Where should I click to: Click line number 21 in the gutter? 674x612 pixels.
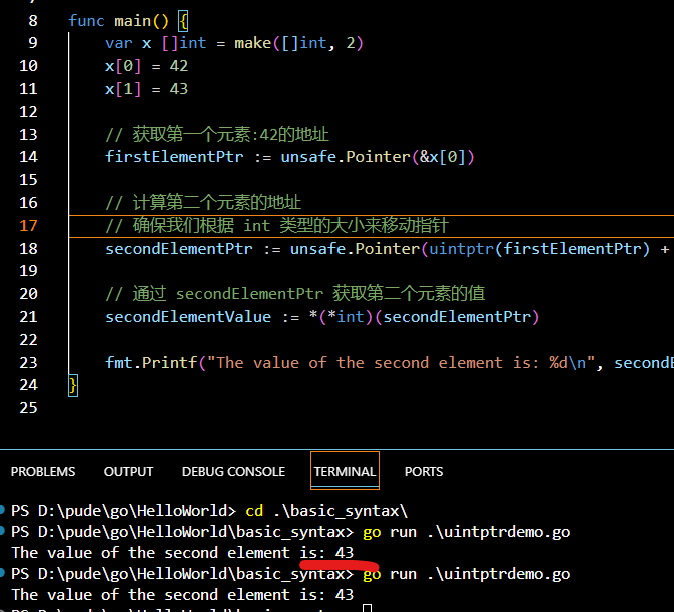click(28, 316)
